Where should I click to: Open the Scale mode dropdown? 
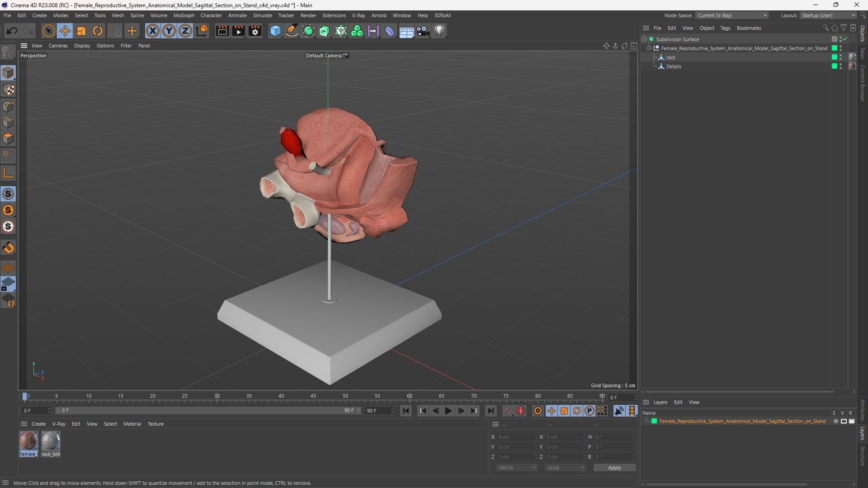(x=566, y=468)
